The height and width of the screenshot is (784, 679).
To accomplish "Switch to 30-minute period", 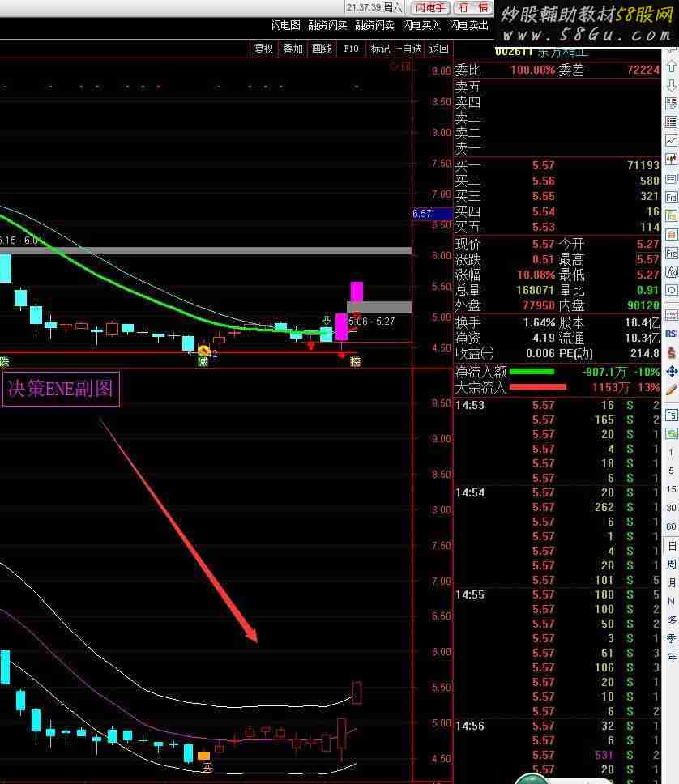I will click(x=671, y=508).
